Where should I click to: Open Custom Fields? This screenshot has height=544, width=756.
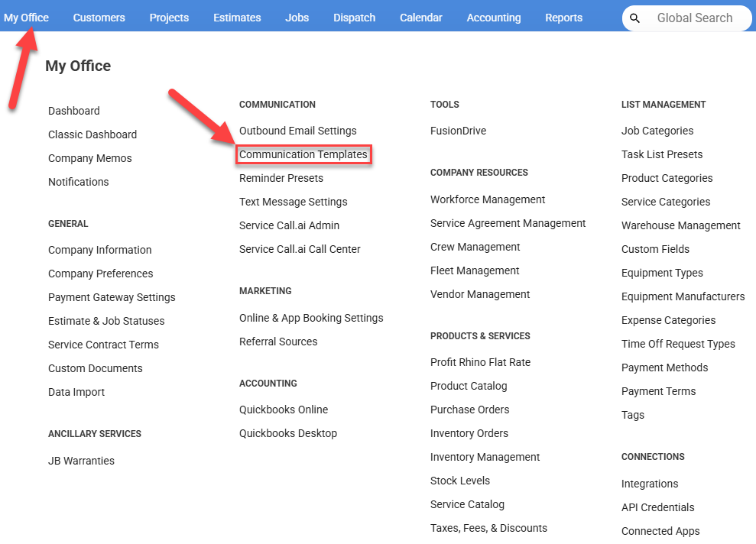pos(655,248)
